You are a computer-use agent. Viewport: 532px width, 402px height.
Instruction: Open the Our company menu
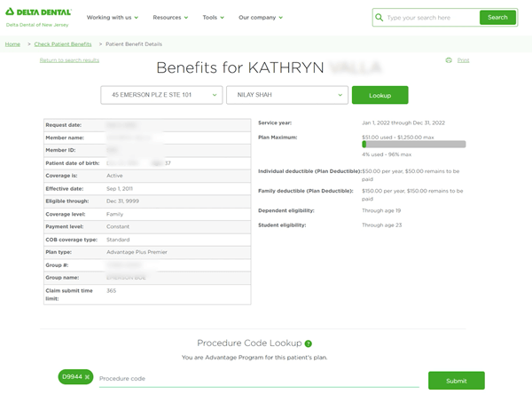point(260,18)
